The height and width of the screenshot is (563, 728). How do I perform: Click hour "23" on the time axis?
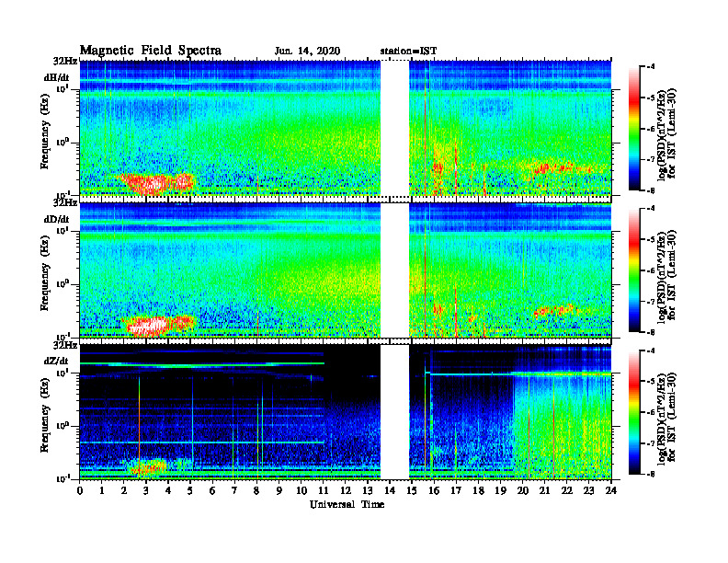coord(589,491)
